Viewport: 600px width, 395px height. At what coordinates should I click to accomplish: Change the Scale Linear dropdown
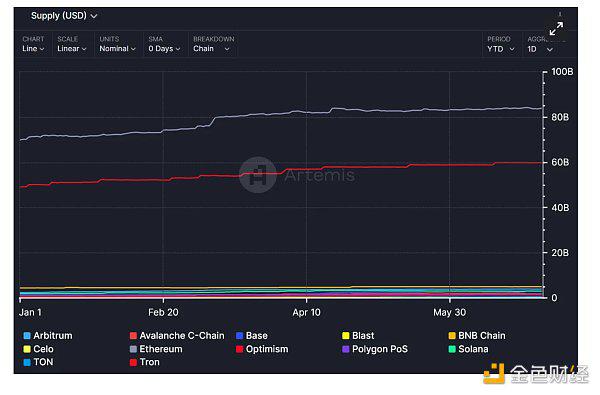click(72, 49)
